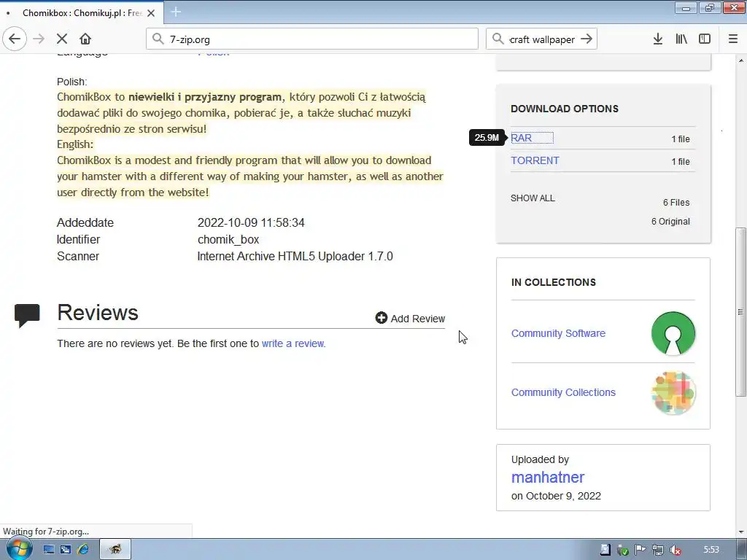The width and height of the screenshot is (747, 560).
Task: Open uploader manhatner's profile
Action: (x=548, y=477)
